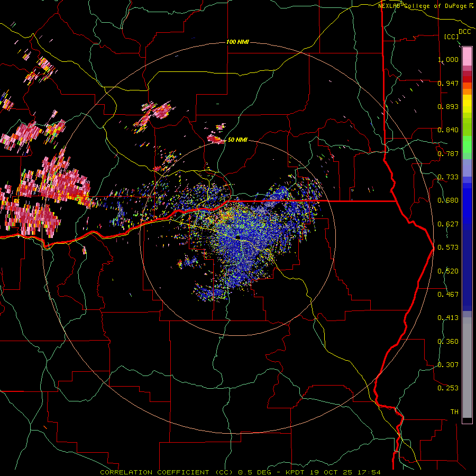The height and width of the screenshot is (476, 476).
Task: Click the 50 NMI range ring label
Action: coord(237,140)
